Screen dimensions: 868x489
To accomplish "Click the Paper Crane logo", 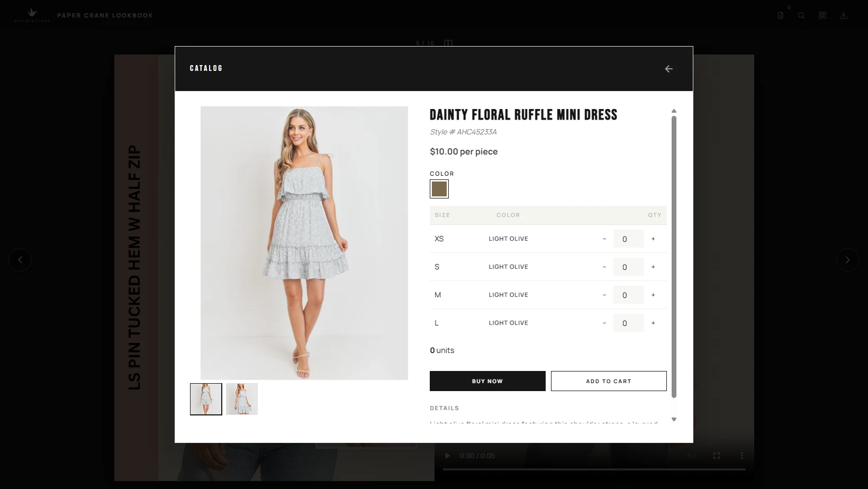I will (x=32, y=15).
